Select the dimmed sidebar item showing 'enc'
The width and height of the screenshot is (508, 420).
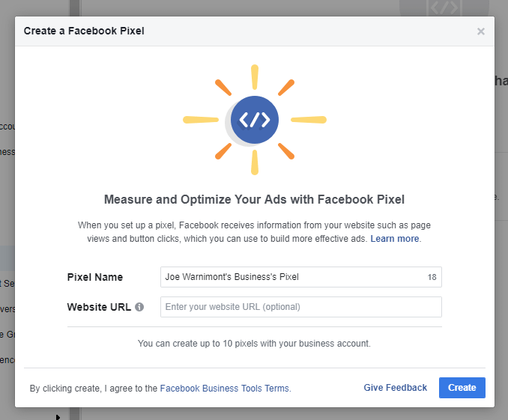click(7, 360)
